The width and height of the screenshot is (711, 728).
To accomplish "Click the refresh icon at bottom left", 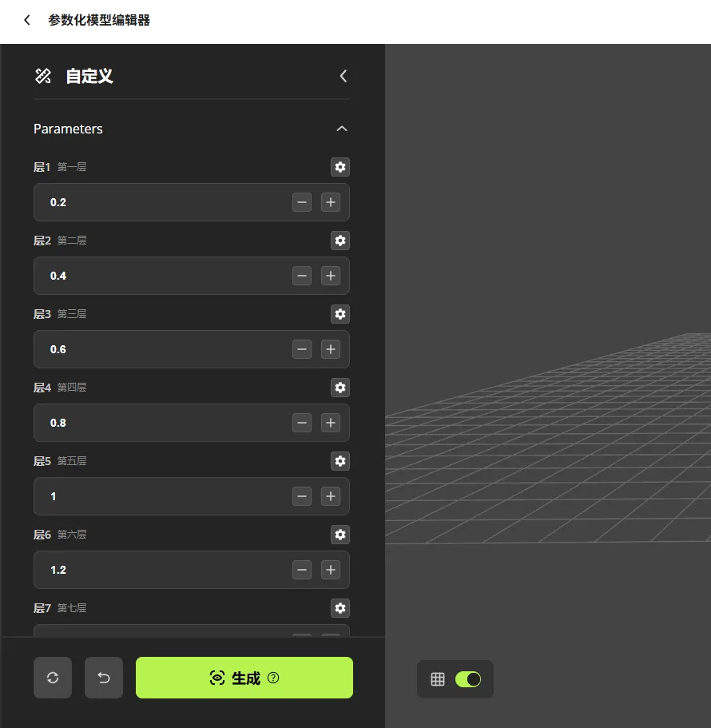I will tap(52, 677).
